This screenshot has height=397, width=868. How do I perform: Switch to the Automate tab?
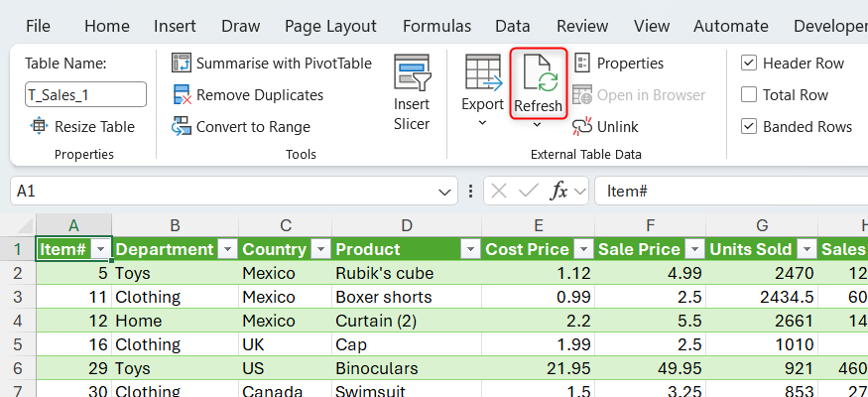pos(731,26)
